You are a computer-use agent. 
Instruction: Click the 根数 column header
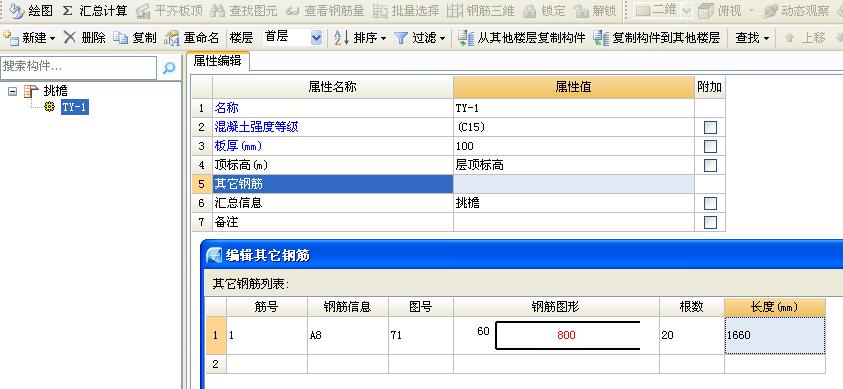[x=692, y=307]
